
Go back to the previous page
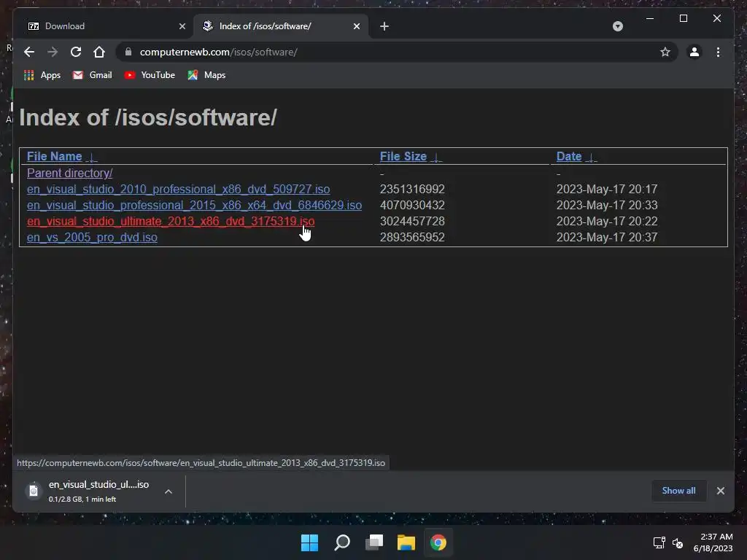[x=29, y=52]
